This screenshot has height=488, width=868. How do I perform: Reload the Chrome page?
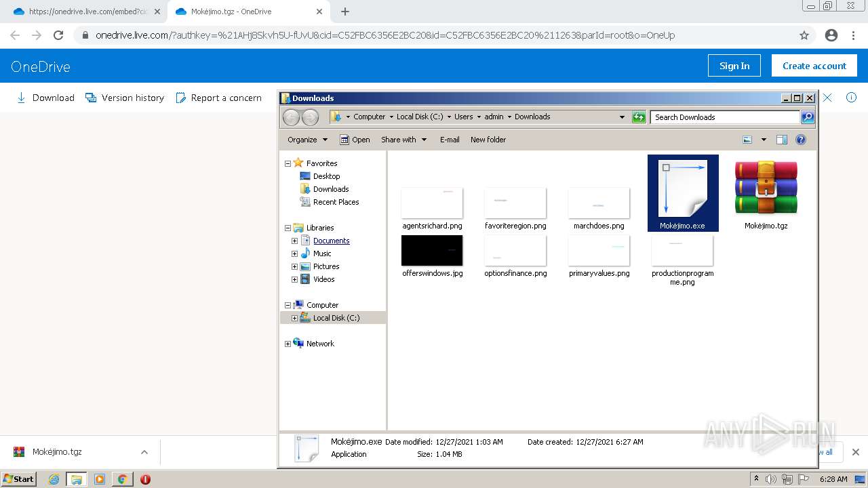[58, 35]
